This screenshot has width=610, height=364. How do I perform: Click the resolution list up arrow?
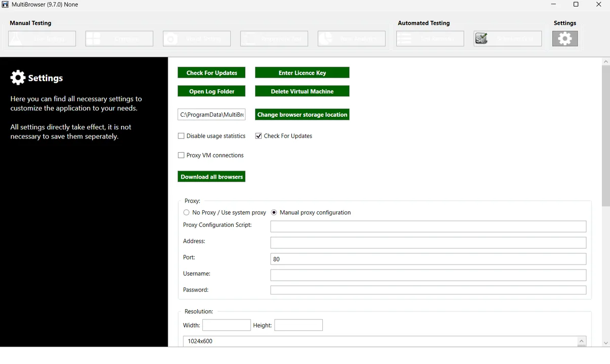pos(582,341)
